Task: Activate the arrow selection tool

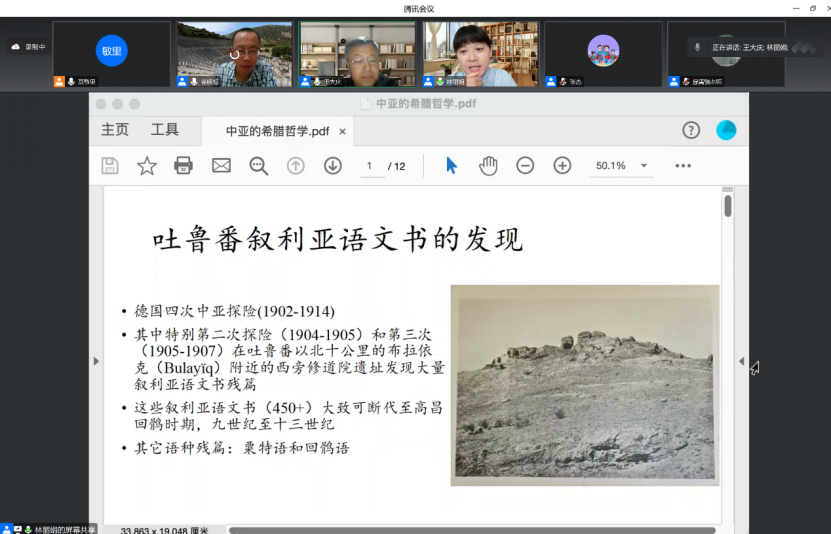Action: pos(451,166)
